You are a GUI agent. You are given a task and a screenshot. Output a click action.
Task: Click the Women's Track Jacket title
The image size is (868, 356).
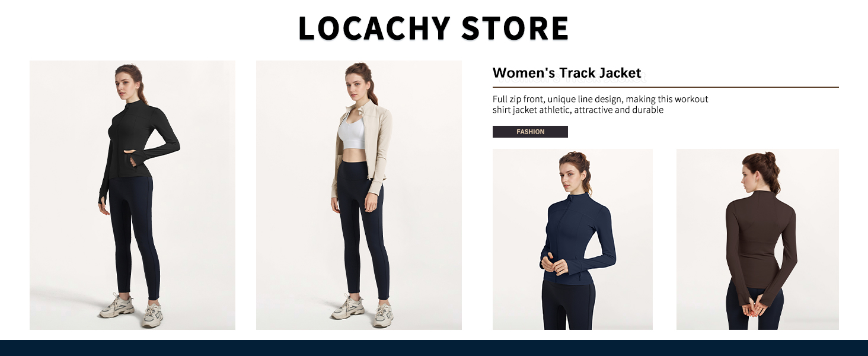tap(567, 73)
